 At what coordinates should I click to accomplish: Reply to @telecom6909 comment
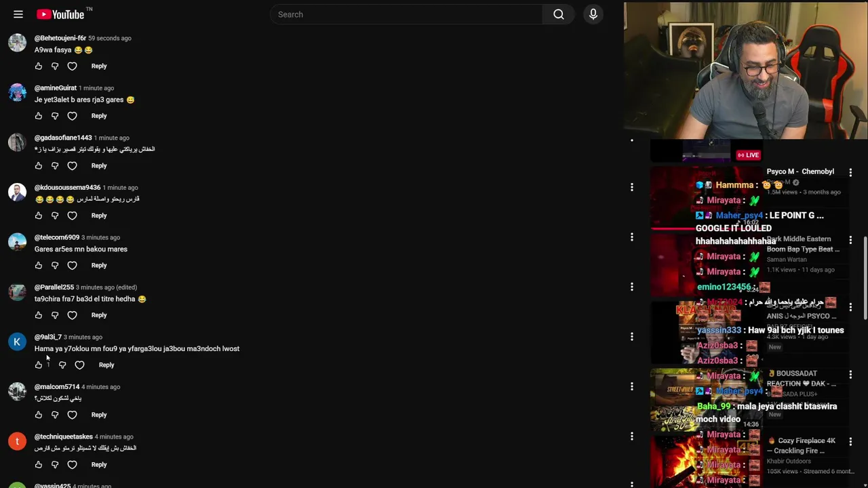(99, 265)
